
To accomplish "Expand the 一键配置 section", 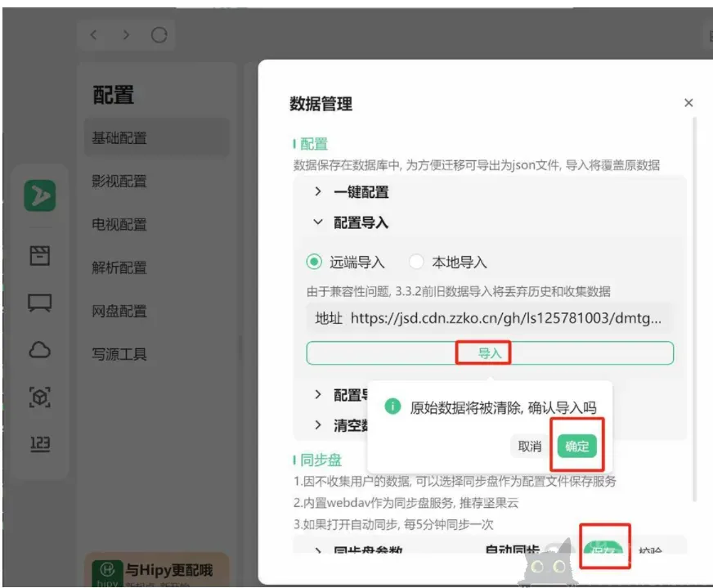I will point(318,192).
